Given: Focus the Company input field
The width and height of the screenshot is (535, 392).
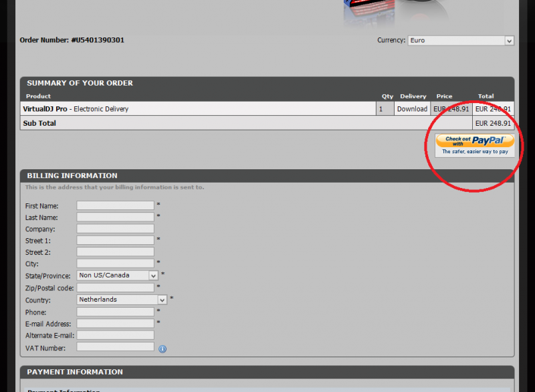Looking at the screenshot, I should point(115,229).
